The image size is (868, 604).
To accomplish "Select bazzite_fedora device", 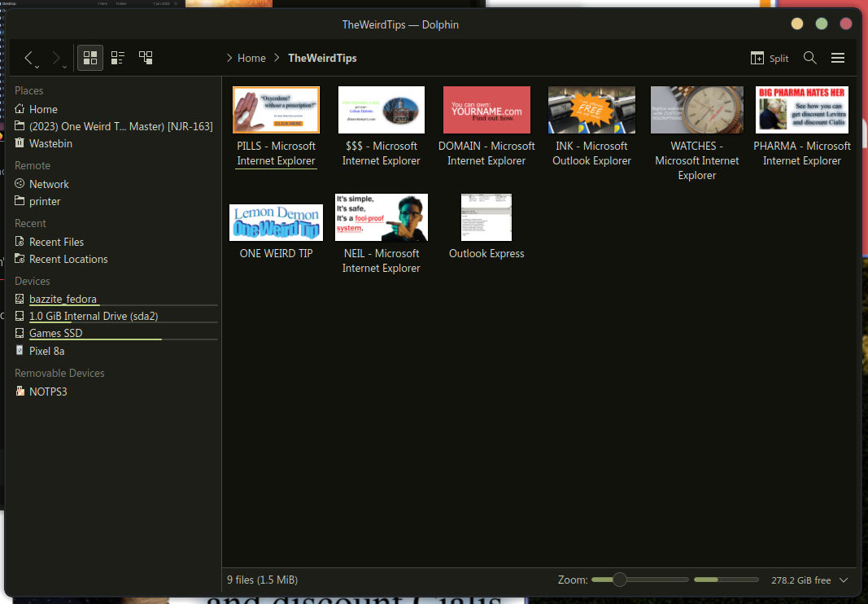I will click(116, 300).
